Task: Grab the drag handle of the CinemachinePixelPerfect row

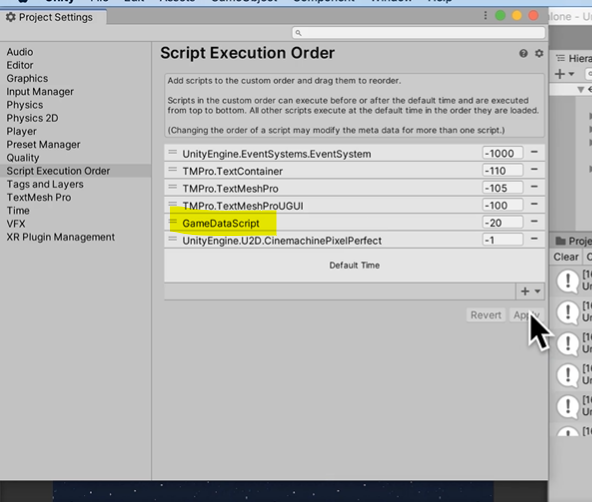Action: point(173,239)
